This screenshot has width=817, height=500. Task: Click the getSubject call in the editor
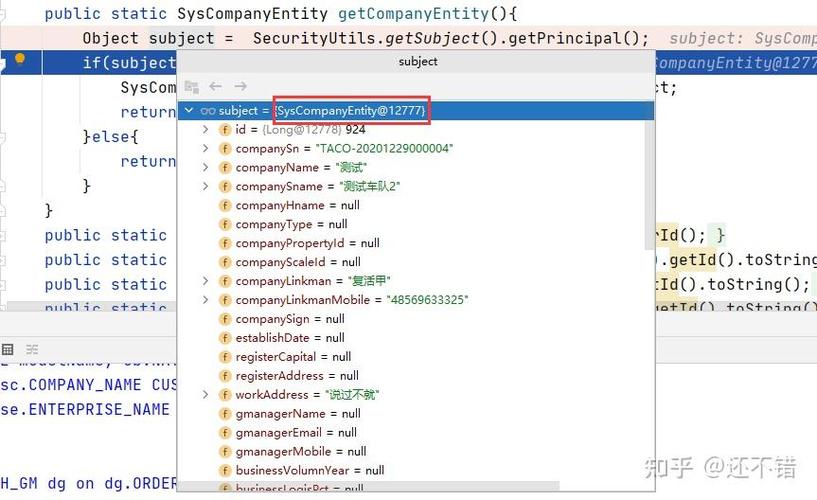coord(432,38)
